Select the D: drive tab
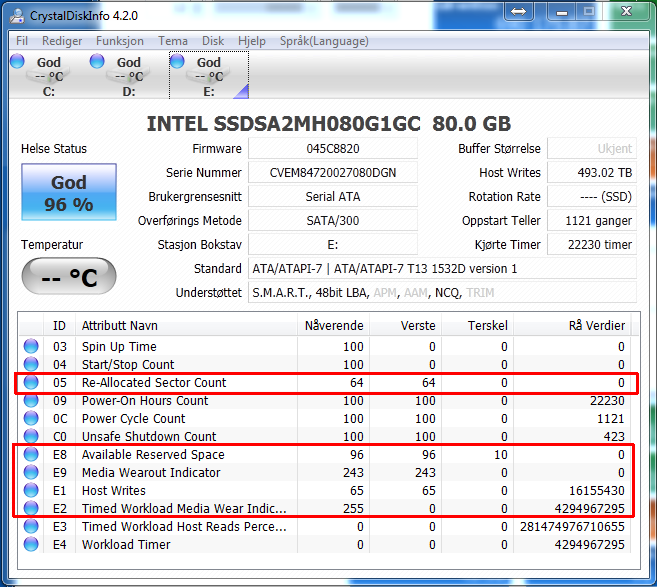Viewport: 657px width, 587px height. pos(129,75)
